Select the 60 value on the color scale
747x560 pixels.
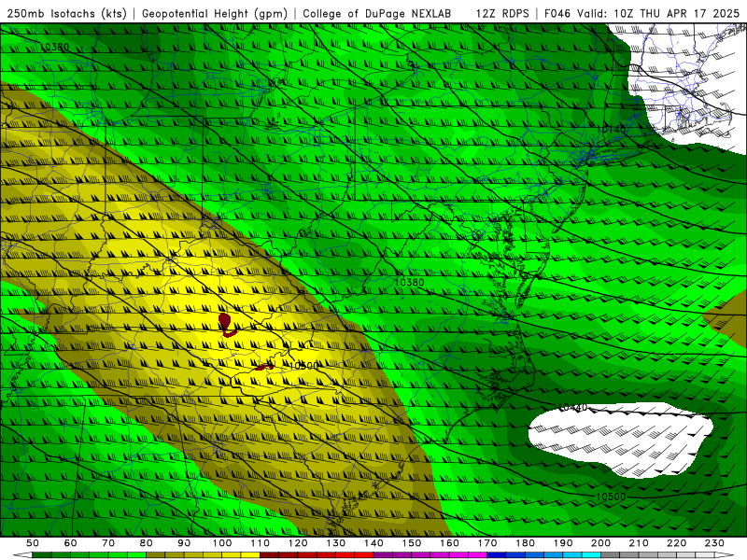[70, 543]
